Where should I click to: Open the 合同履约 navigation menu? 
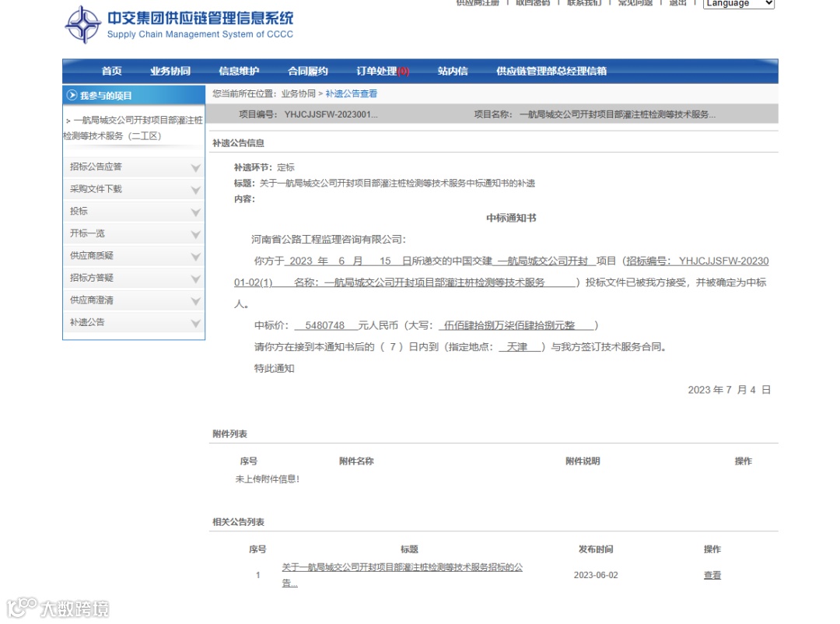pyautogui.click(x=307, y=71)
